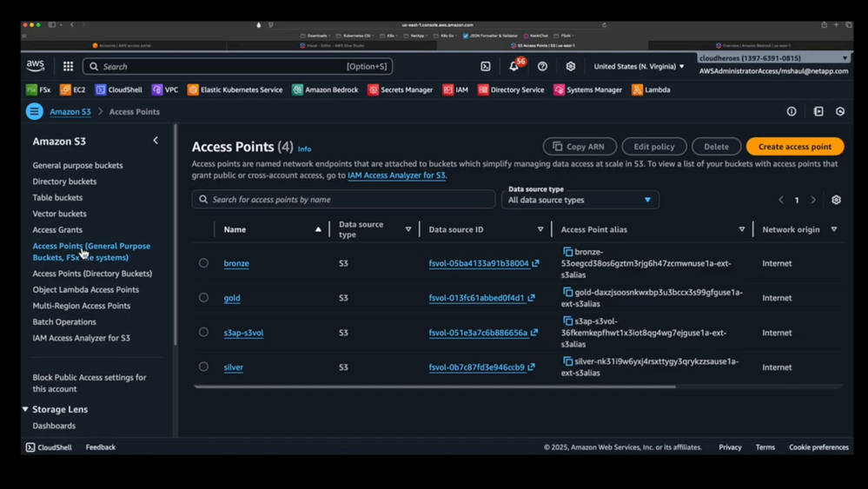Open CloudShell in the footer bar

(x=49, y=447)
